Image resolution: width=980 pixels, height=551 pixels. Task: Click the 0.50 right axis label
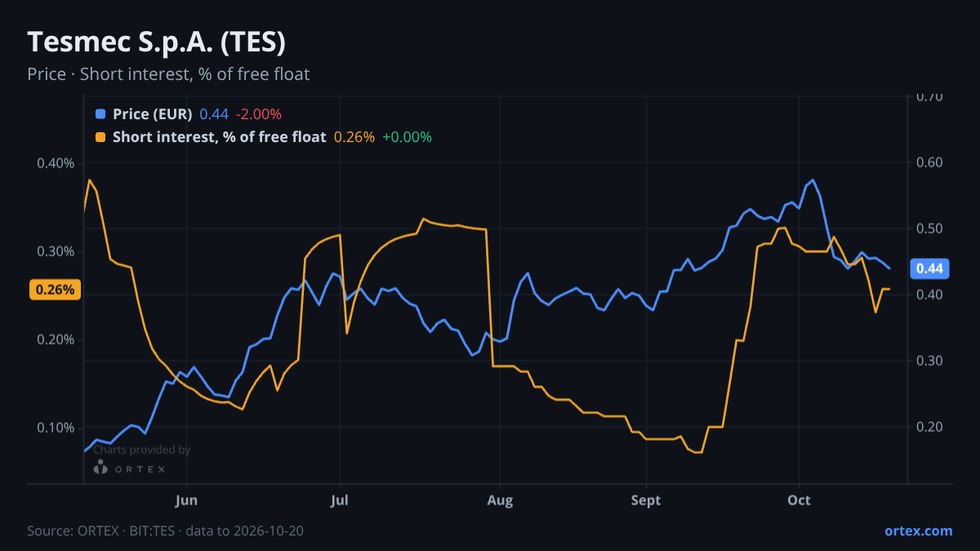[x=929, y=229]
